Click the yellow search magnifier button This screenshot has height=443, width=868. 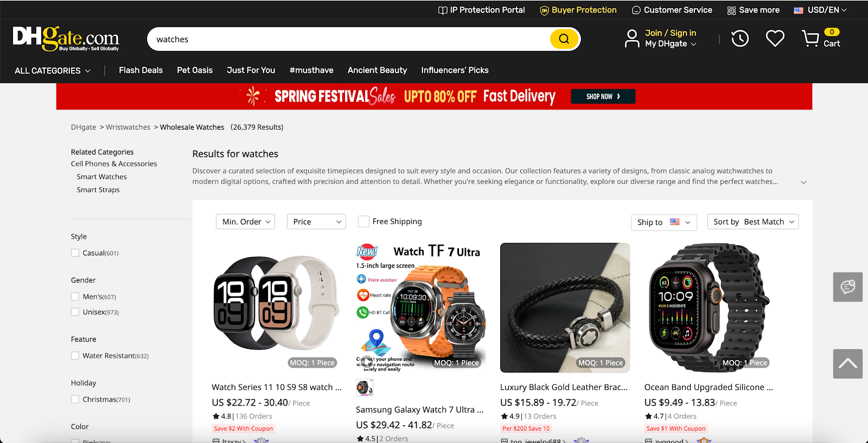pos(564,39)
